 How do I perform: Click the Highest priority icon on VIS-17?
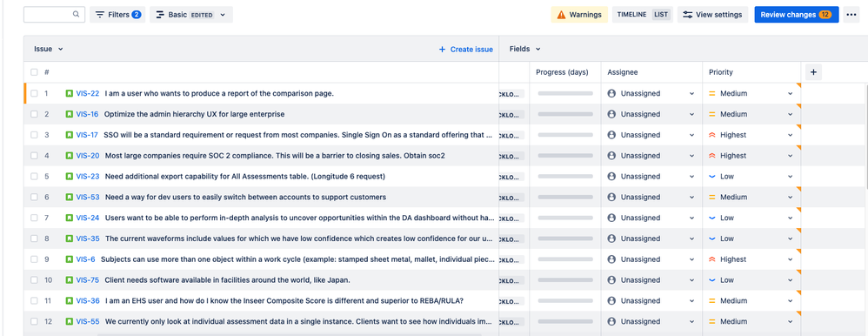(x=712, y=135)
